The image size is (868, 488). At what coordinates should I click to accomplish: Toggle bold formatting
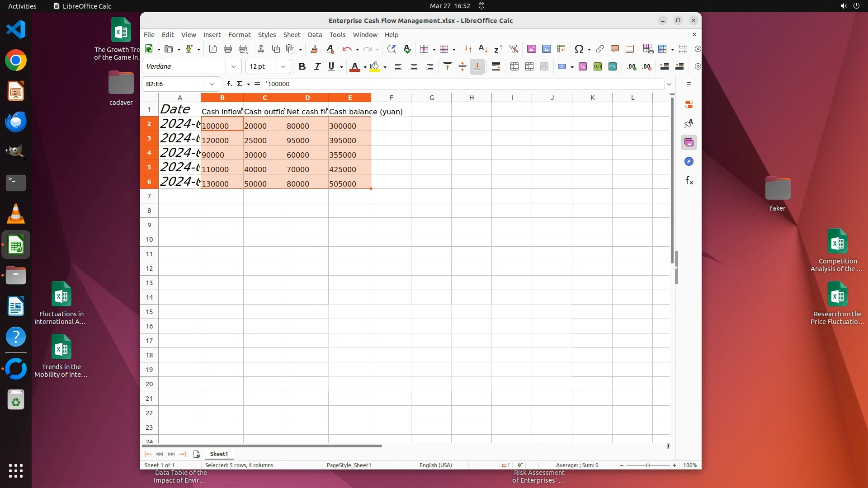pyautogui.click(x=302, y=67)
